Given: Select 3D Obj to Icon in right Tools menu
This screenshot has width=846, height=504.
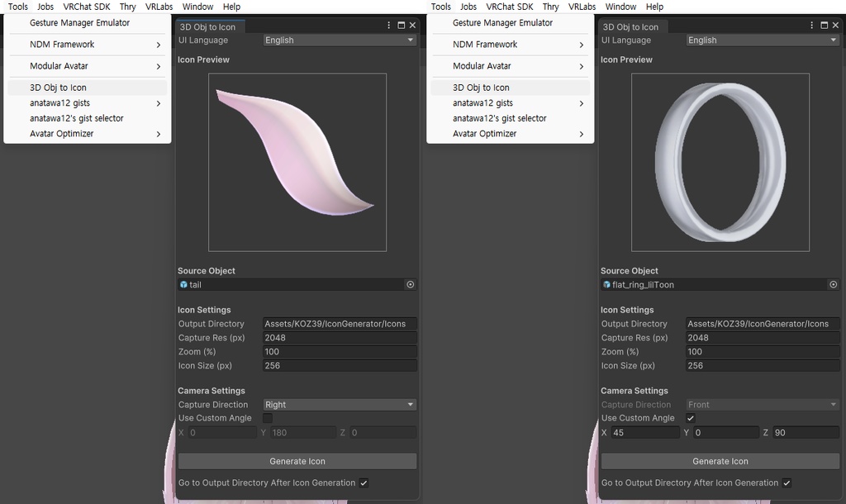Looking at the screenshot, I should pyautogui.click(x=511, y=88).
